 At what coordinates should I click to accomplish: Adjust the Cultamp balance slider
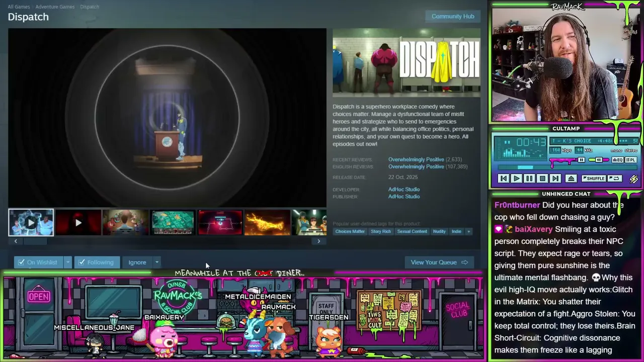pos(599,160)
